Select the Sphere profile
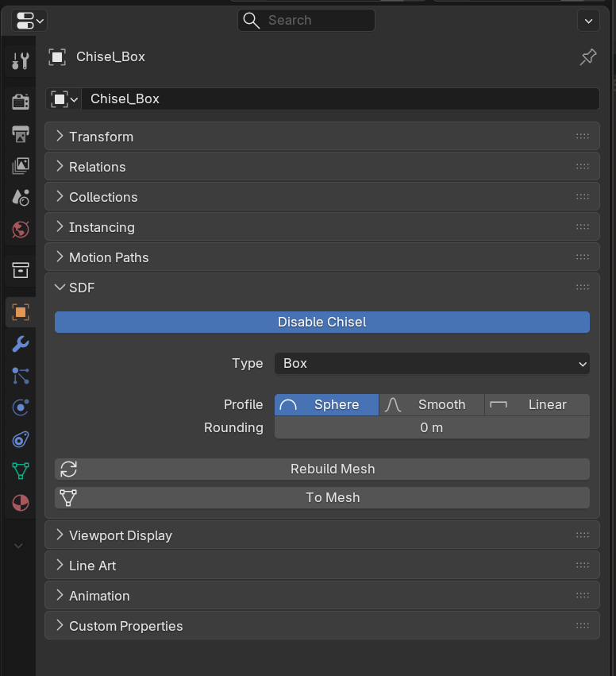 [x=326, y=404]
